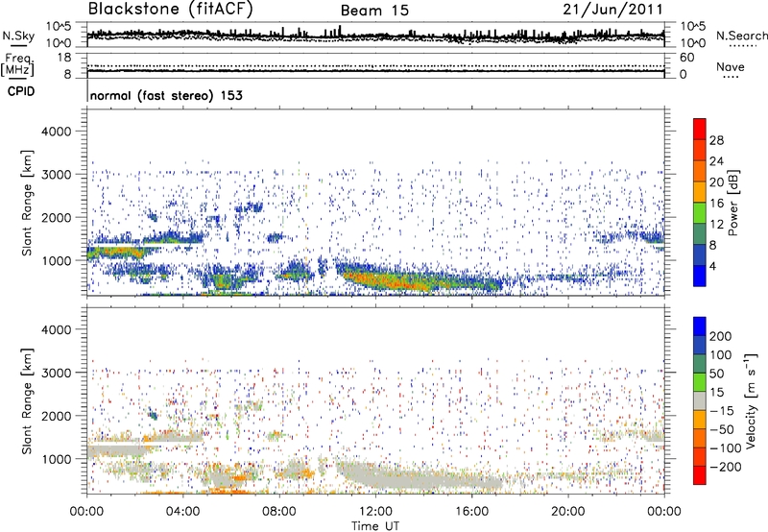This screenshot has height=532, width=768.
Task: Click the Time UT axis title
Action: point(375,526)
